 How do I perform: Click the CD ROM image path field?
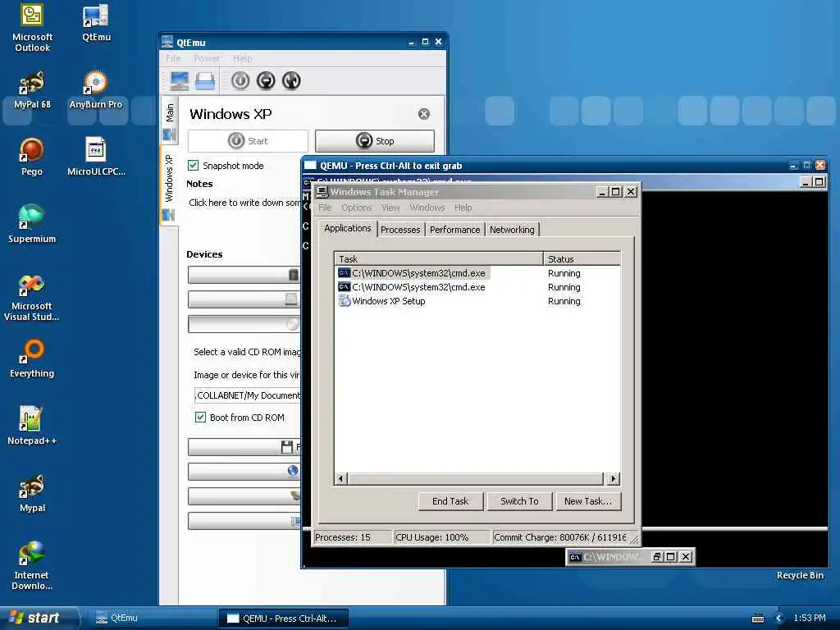[x=247, y=395]
